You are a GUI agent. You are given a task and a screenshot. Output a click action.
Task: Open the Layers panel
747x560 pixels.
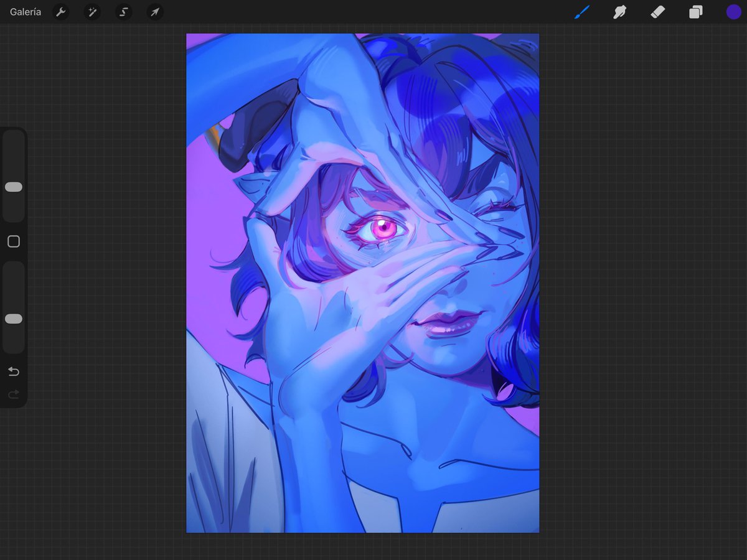[x=696, y=11]
